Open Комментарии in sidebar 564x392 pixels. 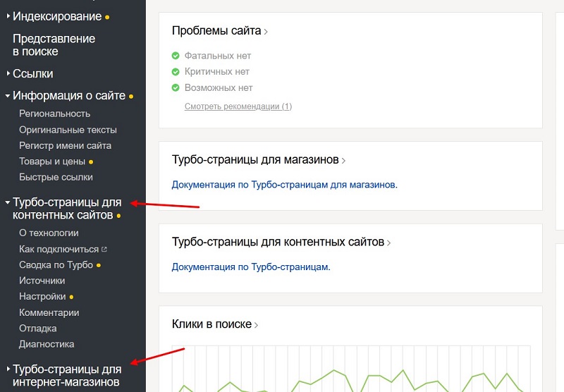pyautogui.click(x=49, y=313)
